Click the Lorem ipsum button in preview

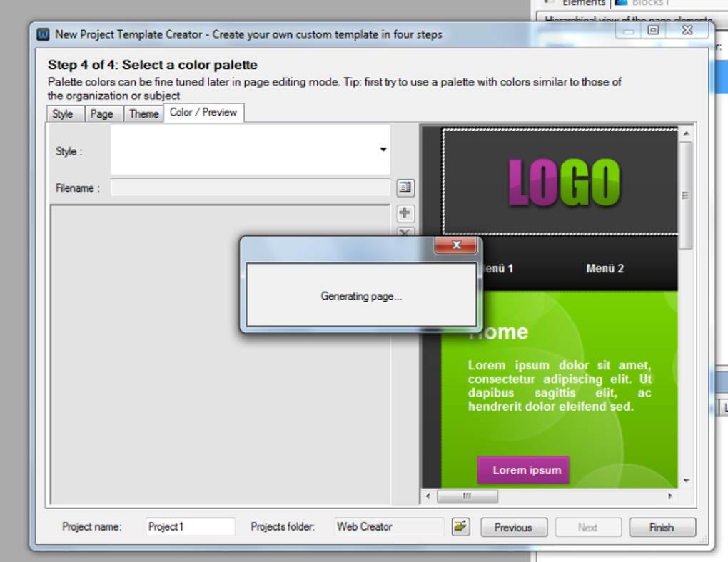pos(523,470)
